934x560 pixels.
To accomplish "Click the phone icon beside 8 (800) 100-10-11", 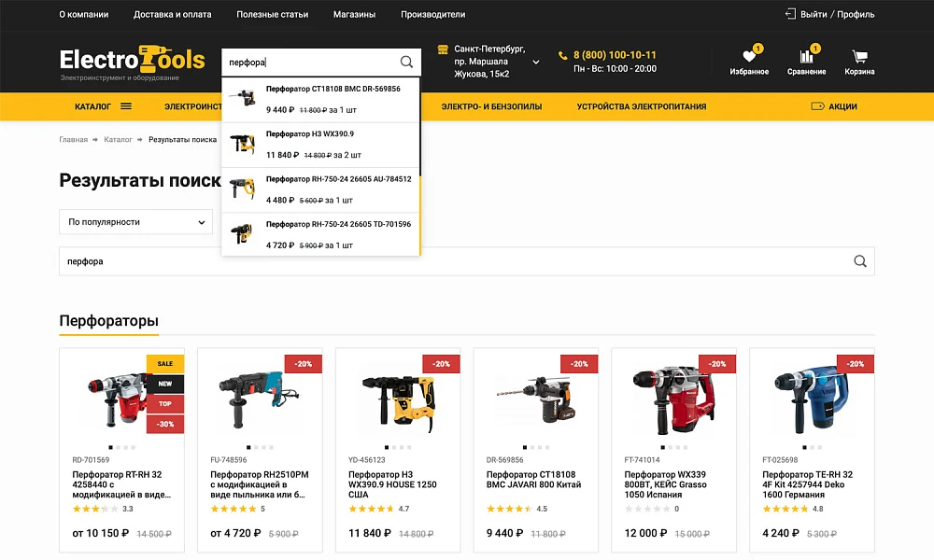I will coord(563,55).
